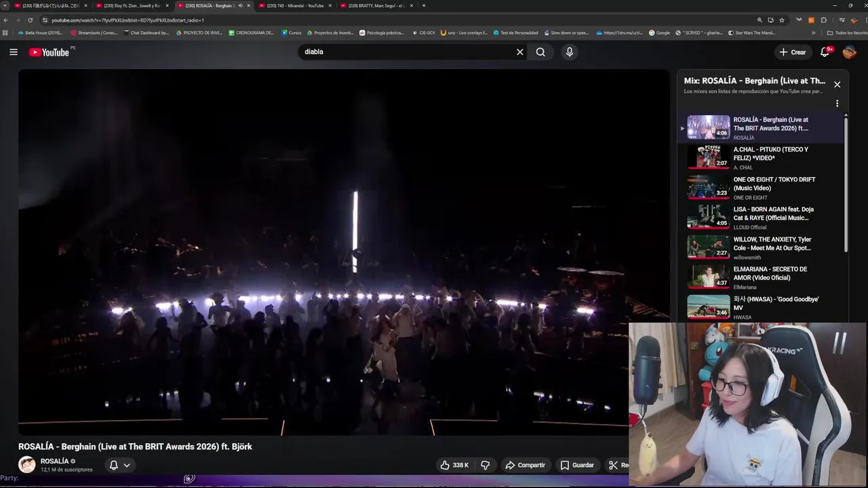
Task: Start voice search with the microphone icon
Action: click(x=570, y=52)
